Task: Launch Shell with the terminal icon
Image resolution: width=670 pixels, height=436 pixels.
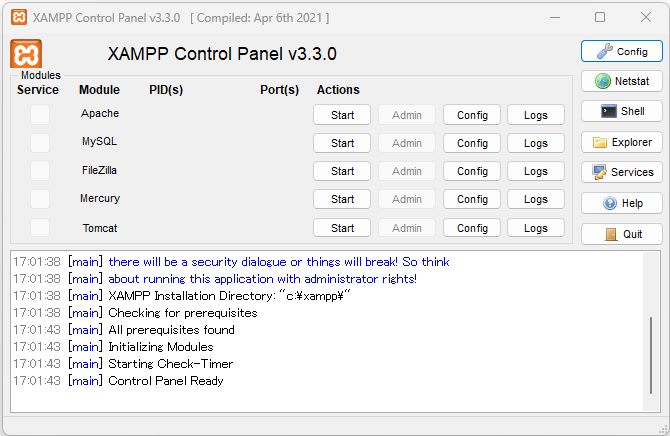Action: pos(622,111)
